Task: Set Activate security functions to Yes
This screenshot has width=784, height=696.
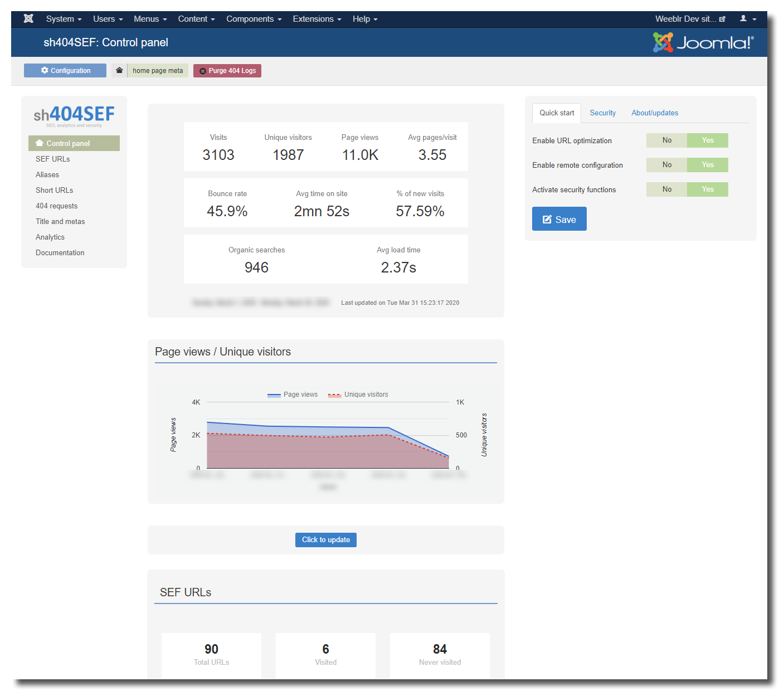Action: click(708, 189)
